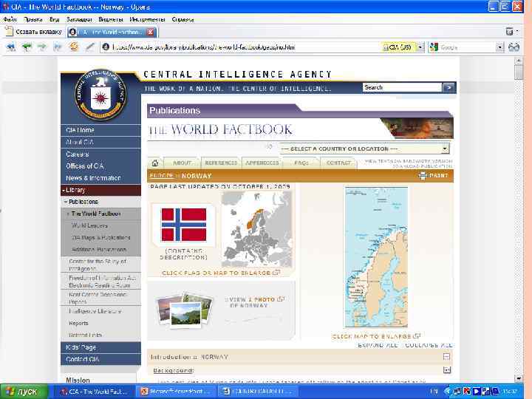Open the Правка menu
This screenshot has height=399, width=532.
33,19
